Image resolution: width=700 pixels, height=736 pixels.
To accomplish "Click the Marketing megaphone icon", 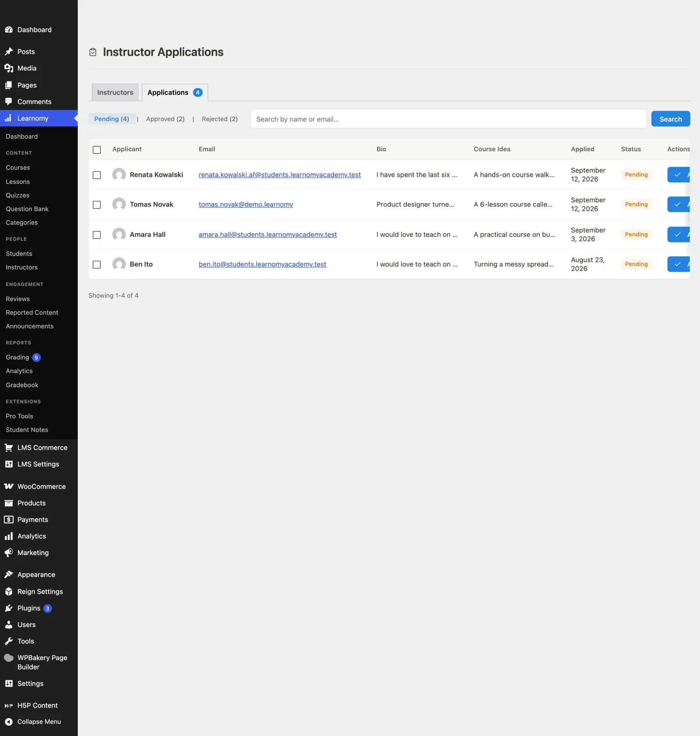I will (x=9, y=553).
